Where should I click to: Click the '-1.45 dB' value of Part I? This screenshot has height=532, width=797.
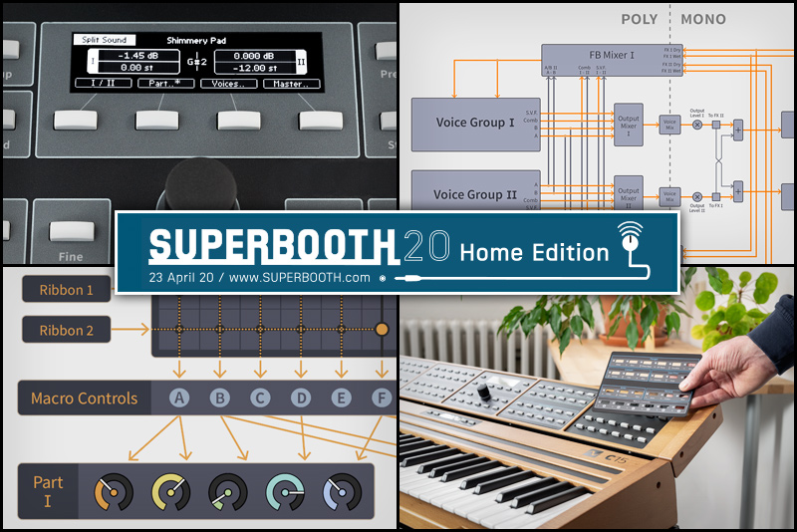tap(138, 56)
